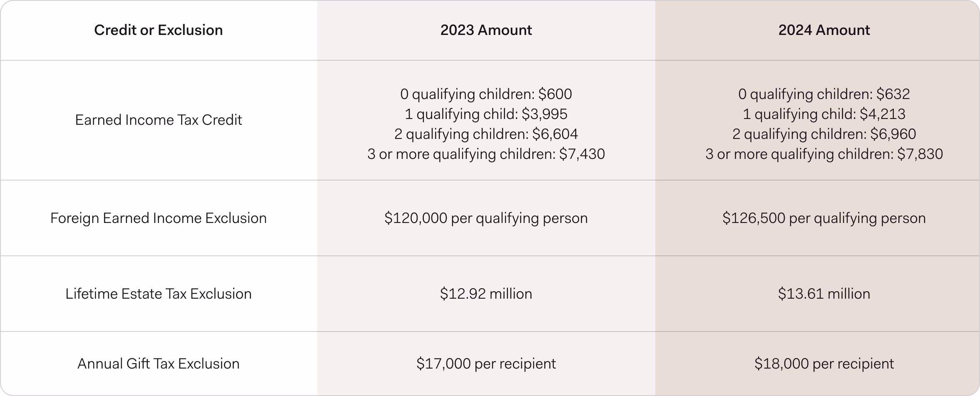The image size is (980, 396).
Task: Select the $12.92 million cell
Action: point(486,294)
